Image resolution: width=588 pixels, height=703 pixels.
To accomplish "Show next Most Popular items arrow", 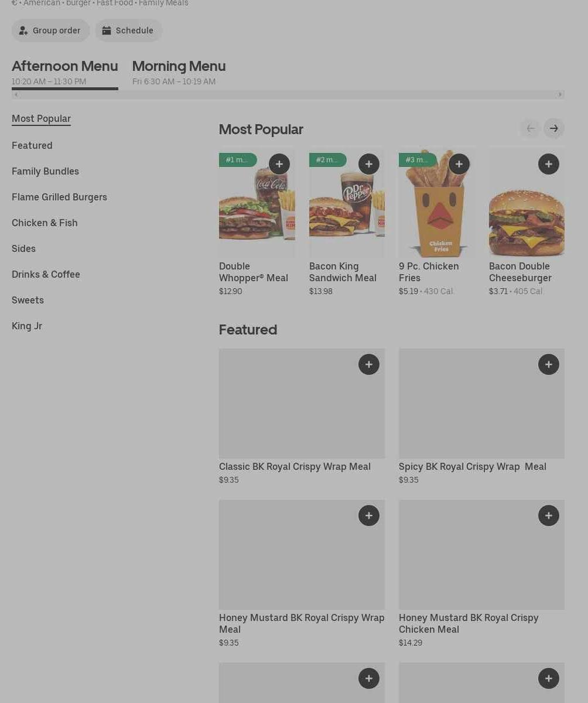I will [554, 128].
